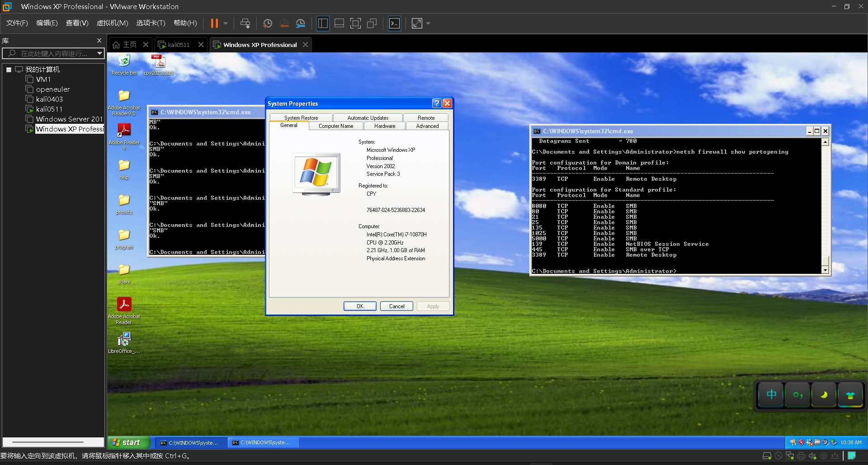Click the network adapter status bar icon
Screen dimensions: 868x465
pos(790,456)
